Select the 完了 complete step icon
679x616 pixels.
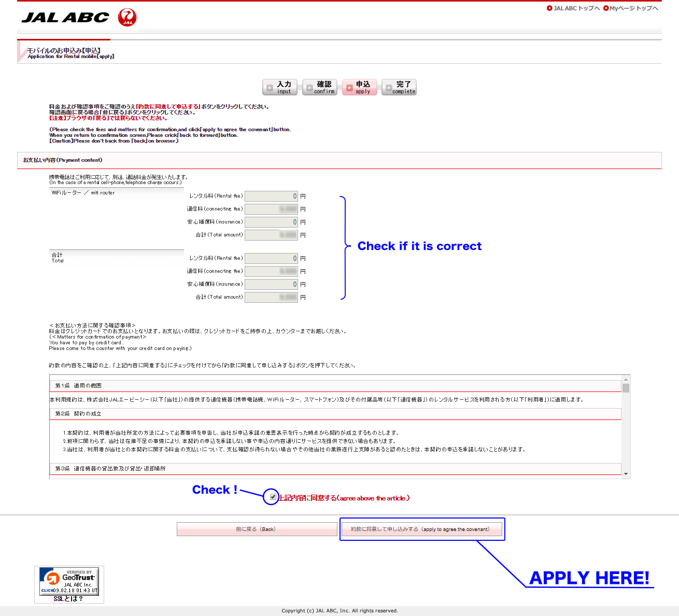click(x=399, y=87)
